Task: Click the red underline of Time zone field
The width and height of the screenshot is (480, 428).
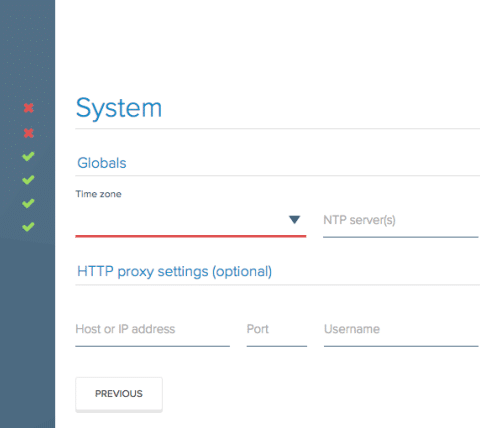Action: 191,236
